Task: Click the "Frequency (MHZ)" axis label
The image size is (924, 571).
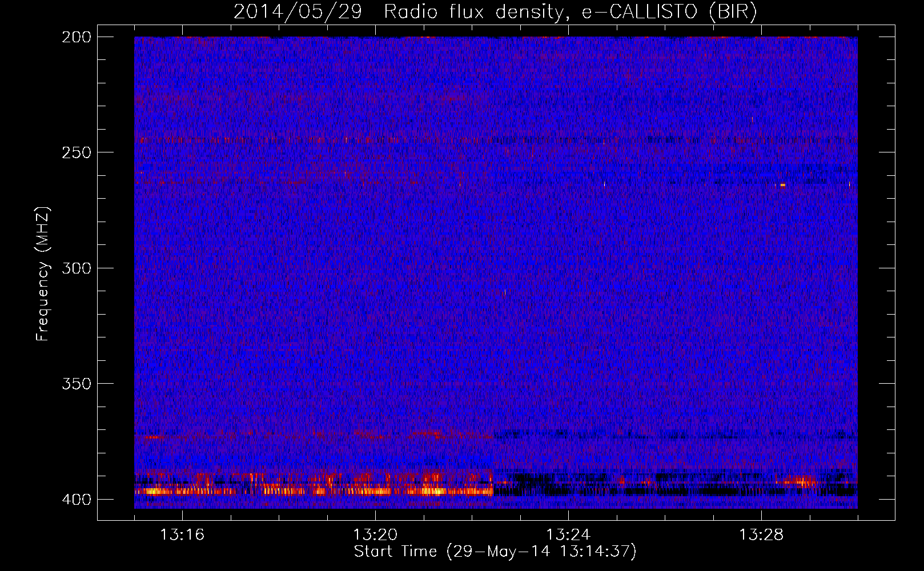Action: coord(43,274)
